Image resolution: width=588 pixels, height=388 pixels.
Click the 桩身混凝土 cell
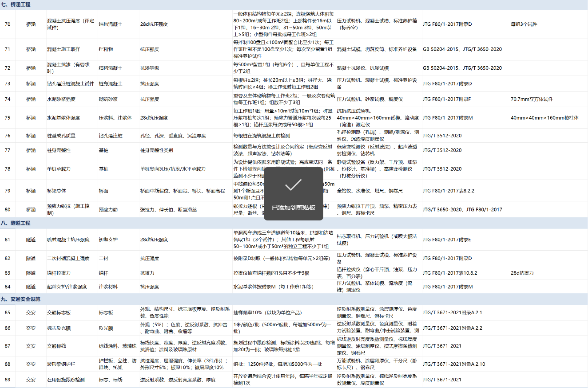pyautogui.click(x=110, y=84)
